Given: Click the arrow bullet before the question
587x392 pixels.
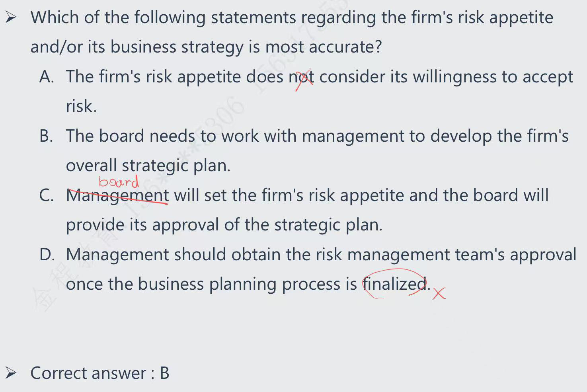Looking at the screenshot, I should (x=11, y=18).
